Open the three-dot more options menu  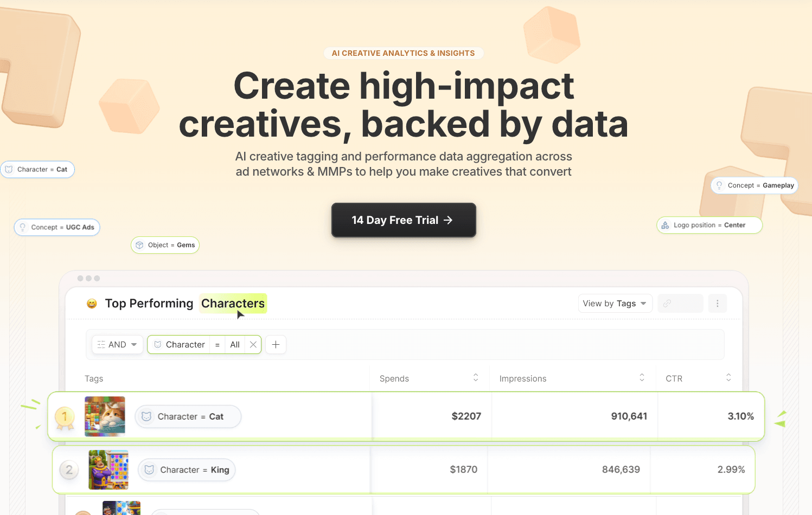coord(717,304)
